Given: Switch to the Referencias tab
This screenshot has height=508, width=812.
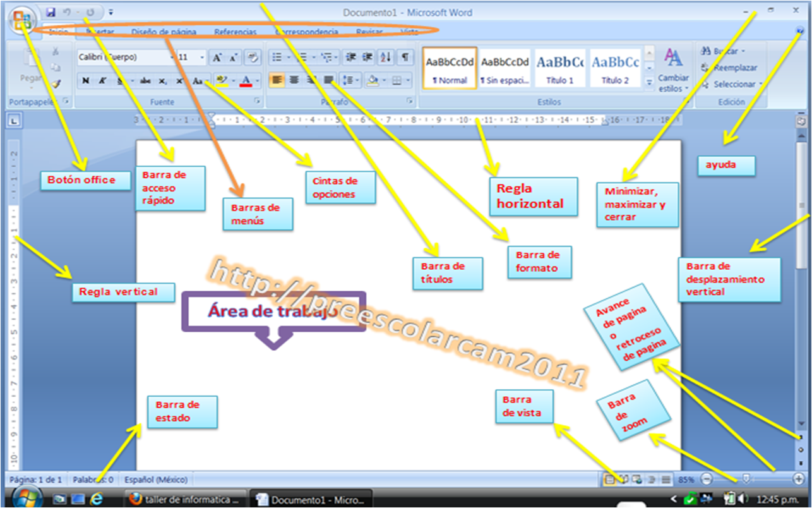Looking at the screenshot, I should 235,32.
